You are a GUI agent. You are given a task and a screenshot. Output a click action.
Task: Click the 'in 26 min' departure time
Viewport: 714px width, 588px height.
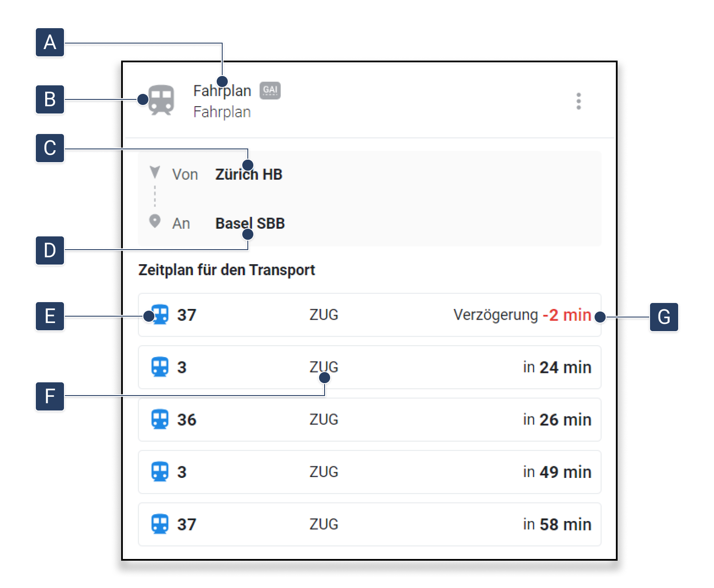click(557, 420)
